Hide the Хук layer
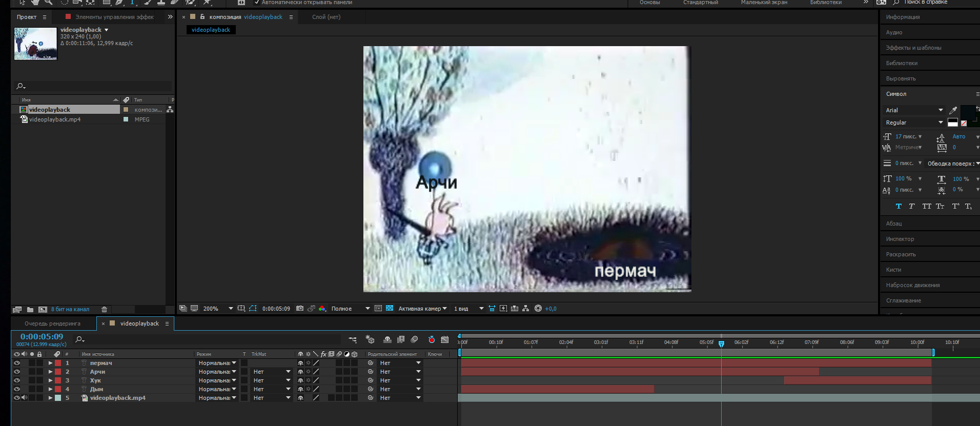 [x=17, y=380]
